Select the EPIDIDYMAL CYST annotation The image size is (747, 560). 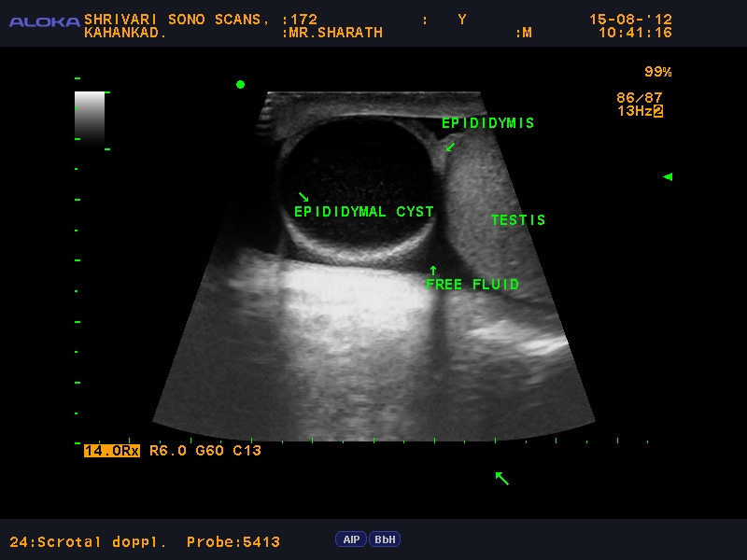click(x=363, y=211)
